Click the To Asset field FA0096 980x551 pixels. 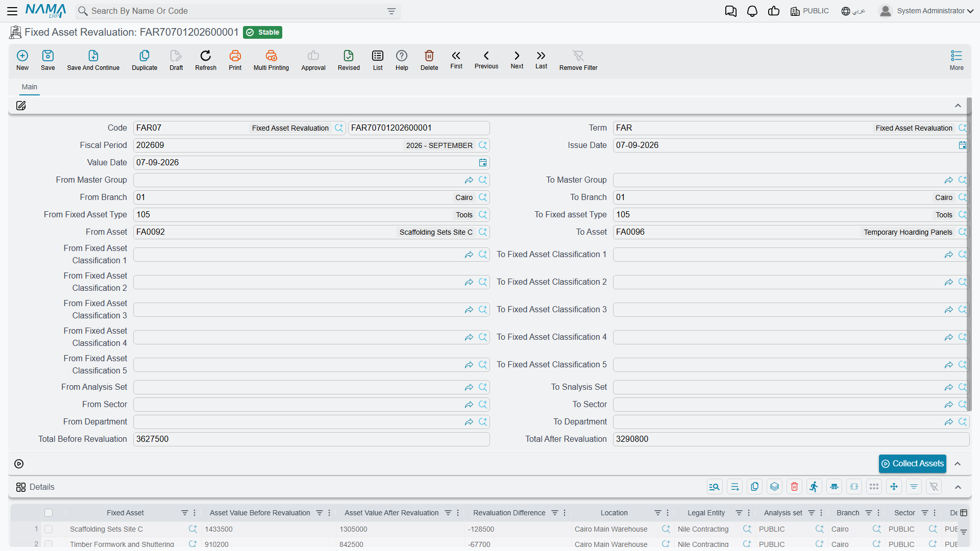tap(791, 232)
